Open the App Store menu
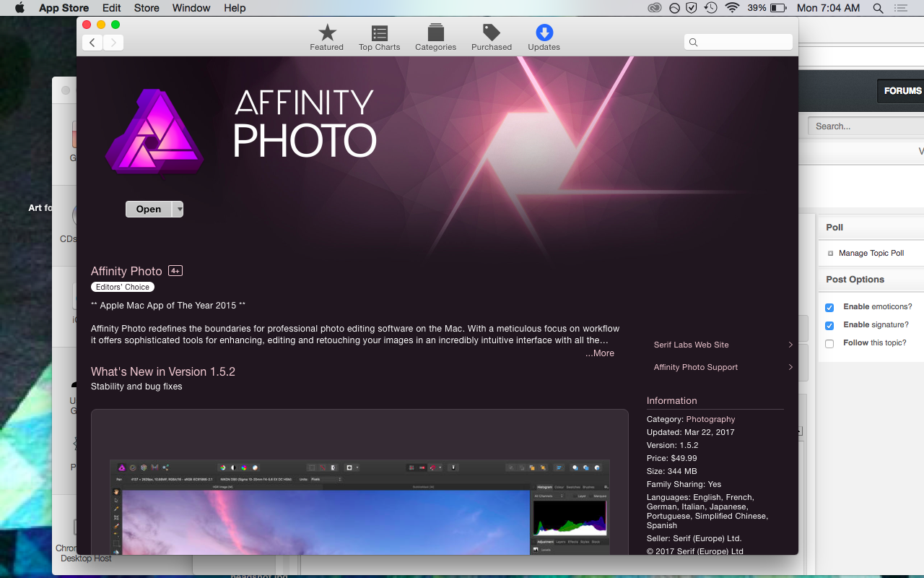 pyautogui.click(x=64, y=8)
